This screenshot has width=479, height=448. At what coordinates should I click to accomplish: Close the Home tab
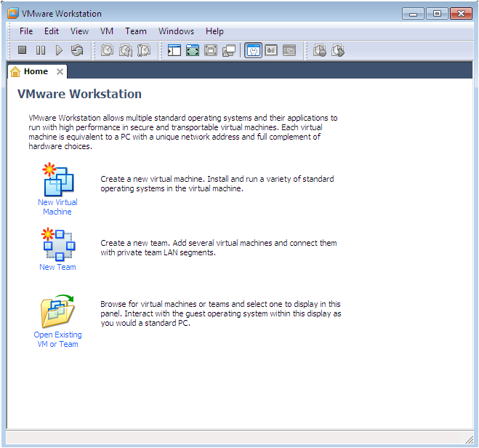tap(60, 72)
